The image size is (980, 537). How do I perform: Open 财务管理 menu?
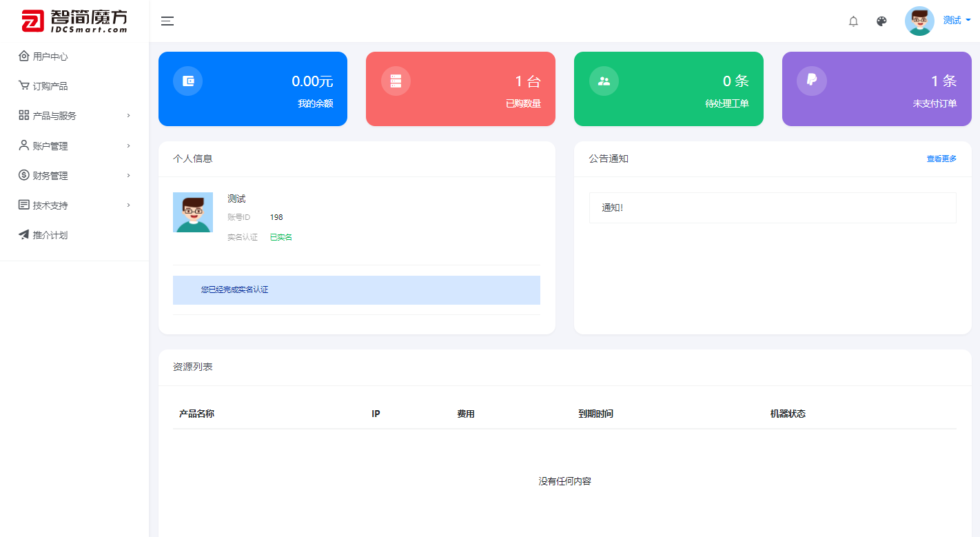(x=50, y=176)
